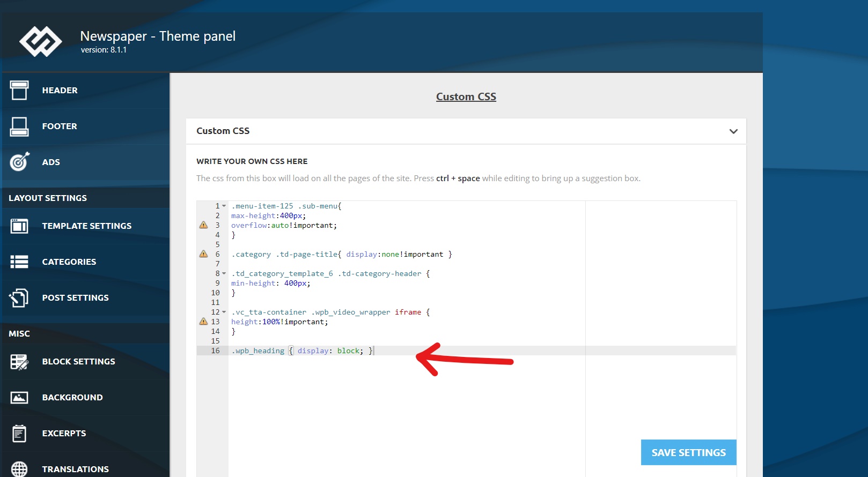Open TEMPLATE SETTINGS in the sidebar

point(86,226)
